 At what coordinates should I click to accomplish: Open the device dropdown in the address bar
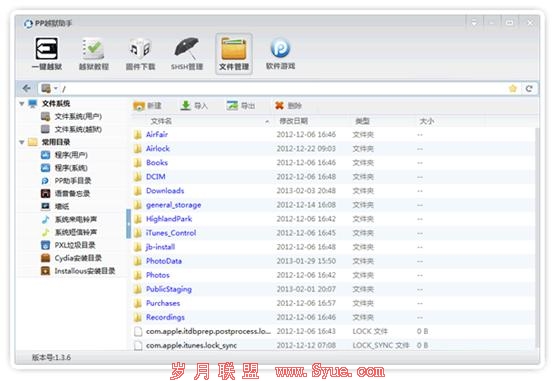[49, 88]
